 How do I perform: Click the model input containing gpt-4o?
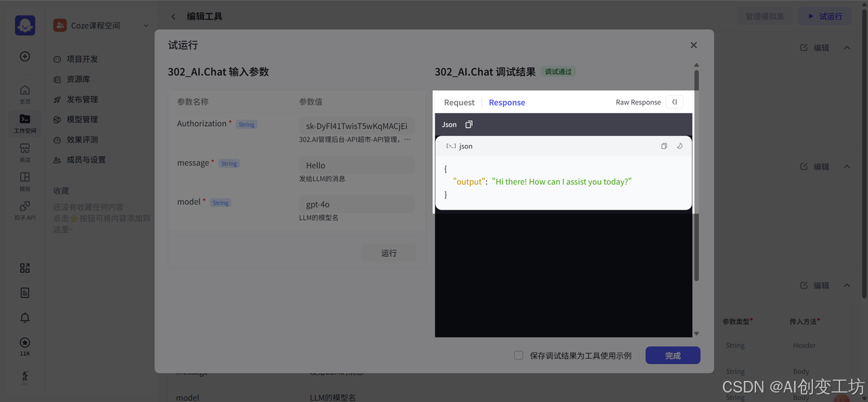click(x=357, y=205)
